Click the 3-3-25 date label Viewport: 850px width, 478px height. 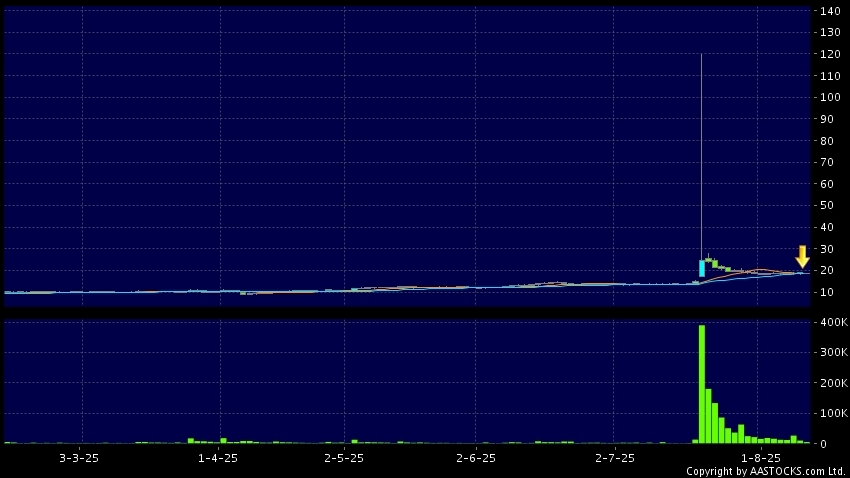pos(79,458)
